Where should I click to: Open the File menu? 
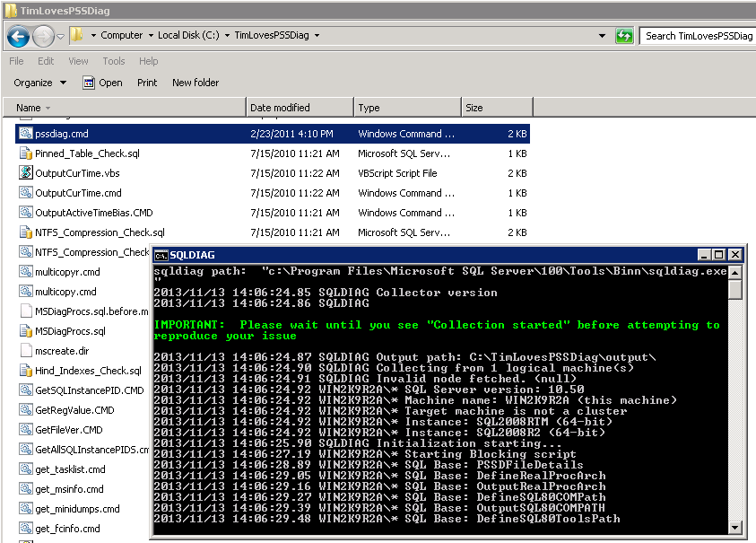pos(16,61)
